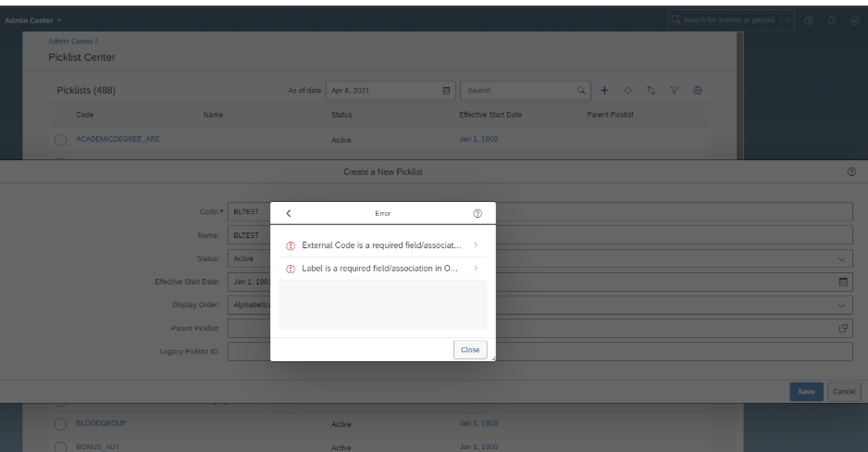Image resolution: width=868 pixels, height=452 pixels.
Task: Click the Effective Start Date column header
Action: (490, 115)
